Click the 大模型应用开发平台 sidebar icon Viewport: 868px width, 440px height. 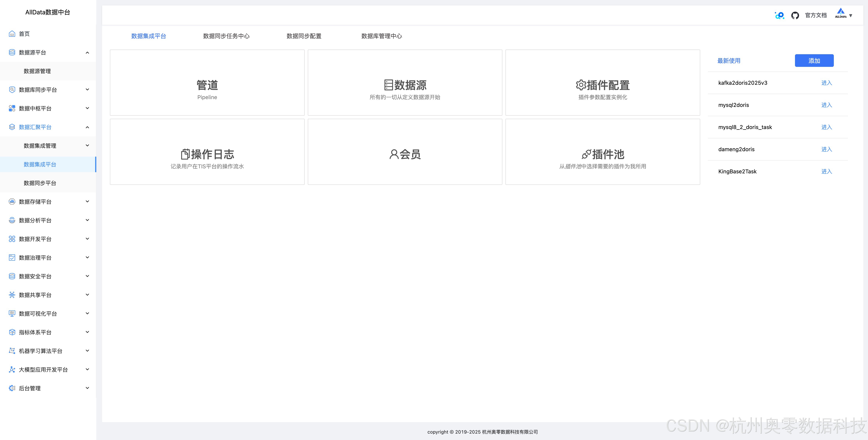[x=12, y=369]
